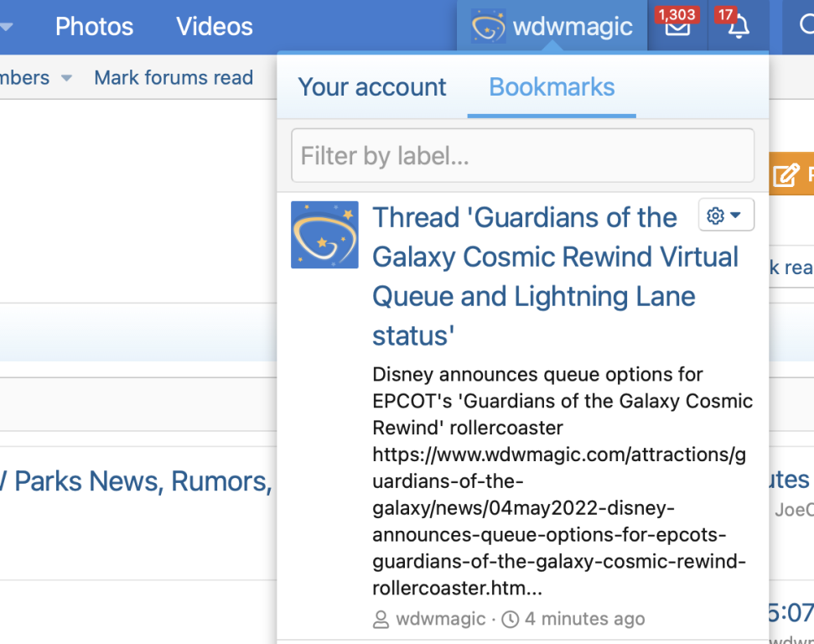This screenshot has width=814, height=644.
Task: Open the wdwmagic account menu
Action: [552, 27]
